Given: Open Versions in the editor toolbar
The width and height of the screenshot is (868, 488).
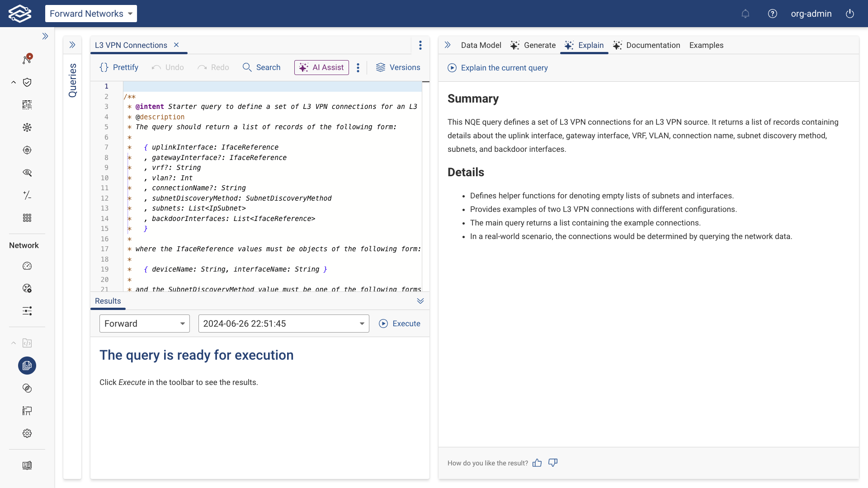Looking at the screenshot, I should tap(398, 67).
